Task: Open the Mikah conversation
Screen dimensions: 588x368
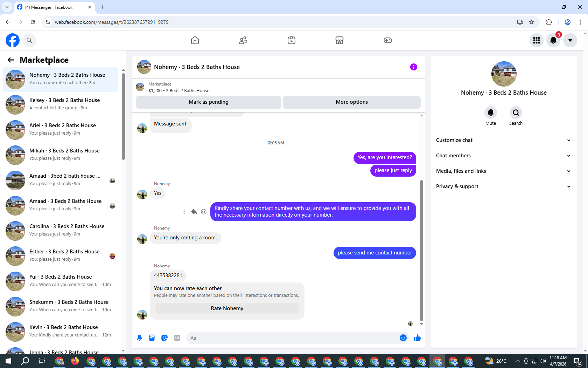Action: point(60,155)
